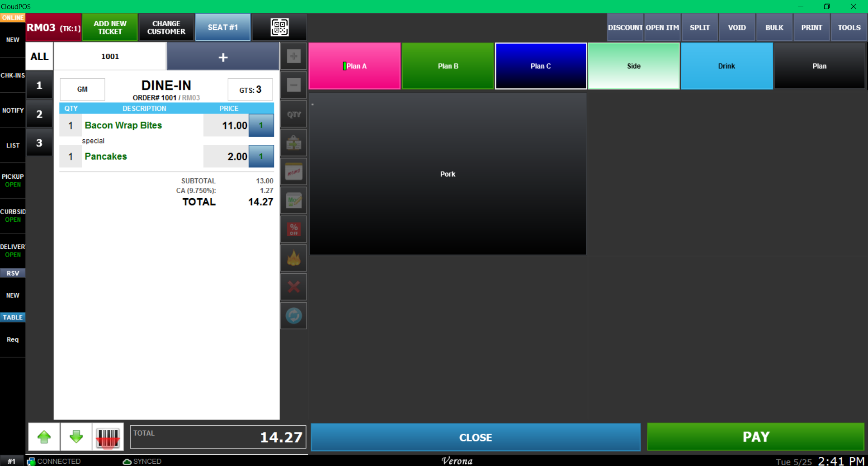Select the Pork menu item tile
This screenshot has width=868, height=466.
448,174
